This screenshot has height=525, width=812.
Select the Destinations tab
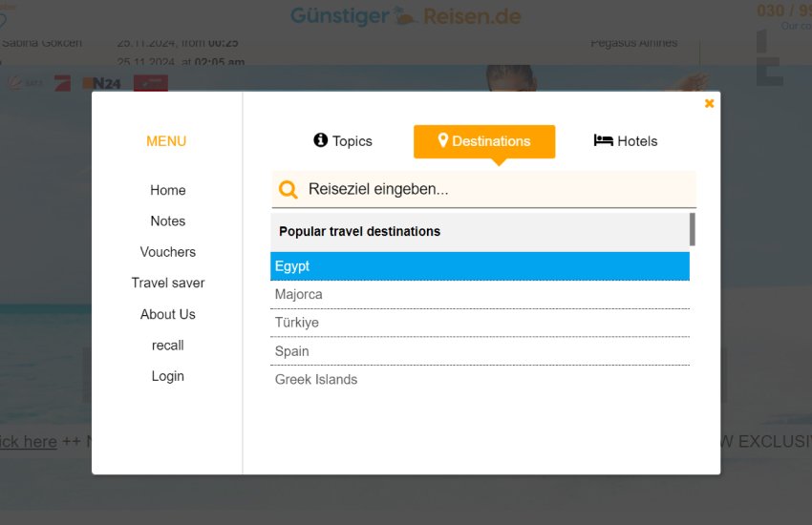(x=484, y=141)
